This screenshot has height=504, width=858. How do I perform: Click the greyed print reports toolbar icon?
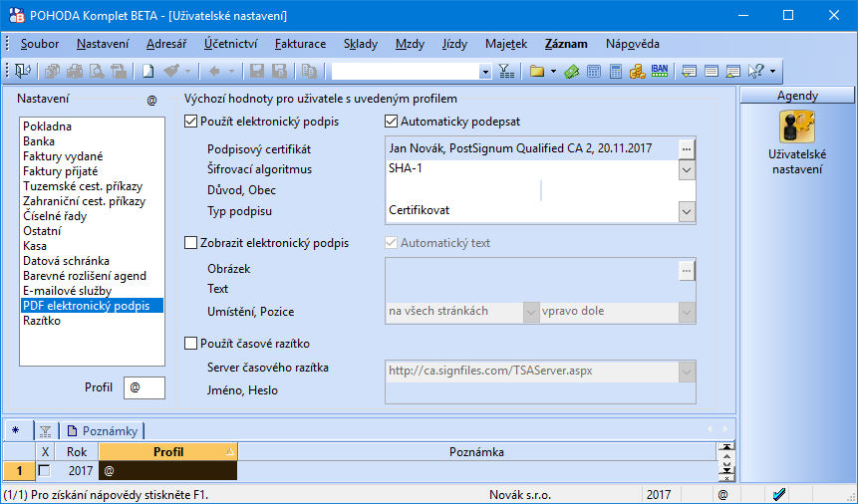click(x=53, y=71)
